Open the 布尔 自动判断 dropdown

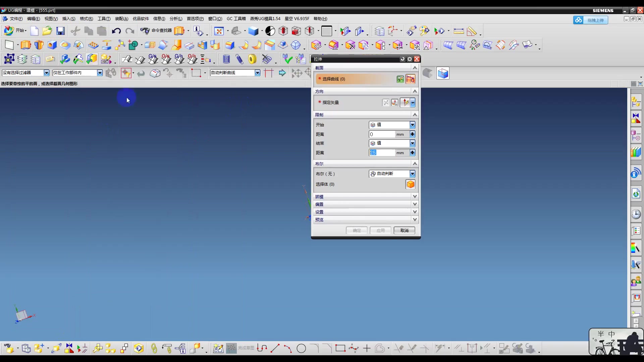tap(412, 174)
